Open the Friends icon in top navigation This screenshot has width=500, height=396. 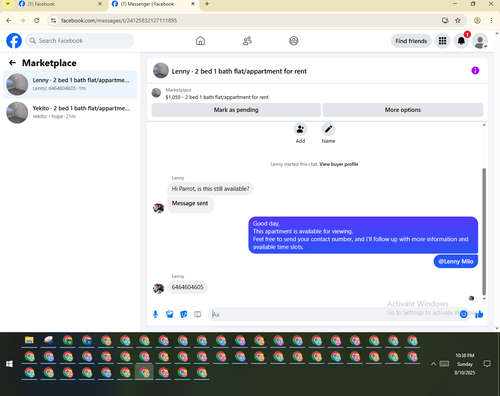point(247,41)
